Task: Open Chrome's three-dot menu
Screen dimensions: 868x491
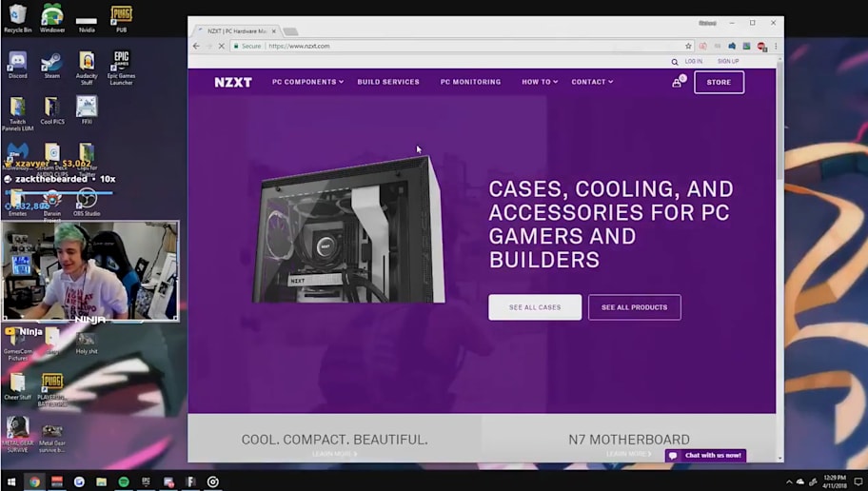Action: pyautogui.click(x=776, y=46)
